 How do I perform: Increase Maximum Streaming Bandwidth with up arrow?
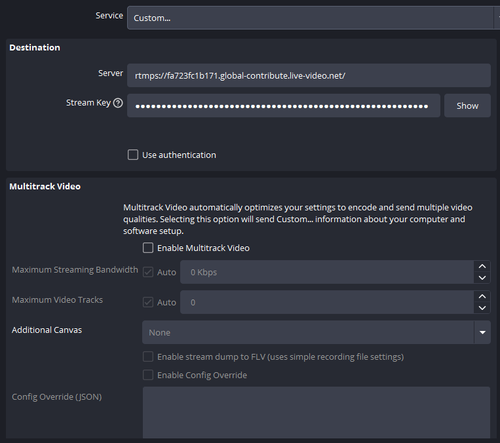point(482,266)
